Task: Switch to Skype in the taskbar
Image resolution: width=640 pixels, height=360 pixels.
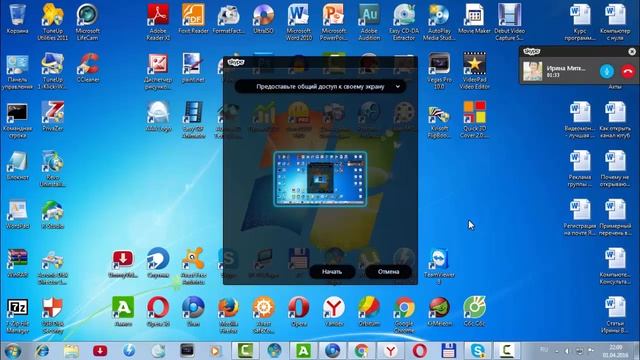Action: pyautogui.click(x=478, y=351)
